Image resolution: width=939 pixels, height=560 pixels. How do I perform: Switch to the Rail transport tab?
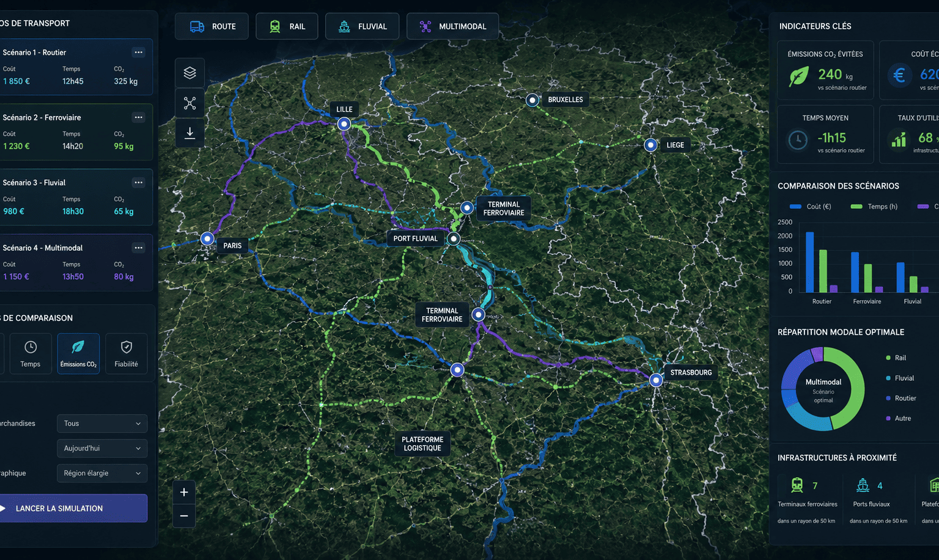287,26
